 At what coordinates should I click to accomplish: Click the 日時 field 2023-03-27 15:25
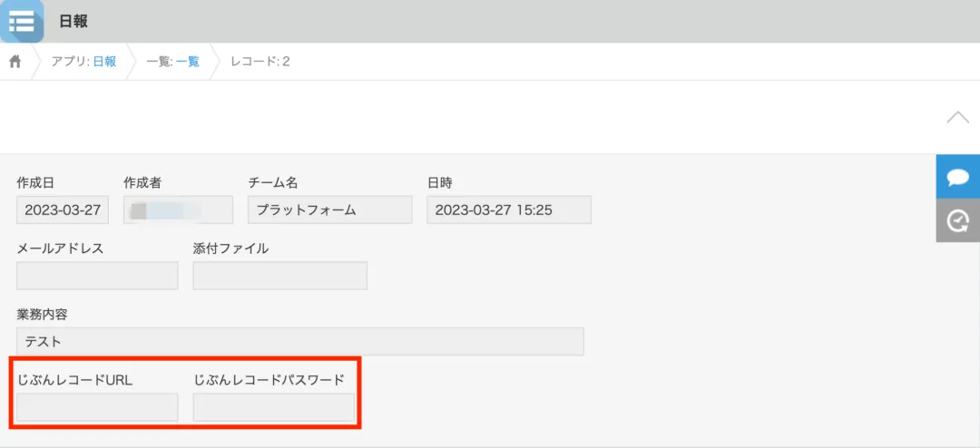point(509,209)
